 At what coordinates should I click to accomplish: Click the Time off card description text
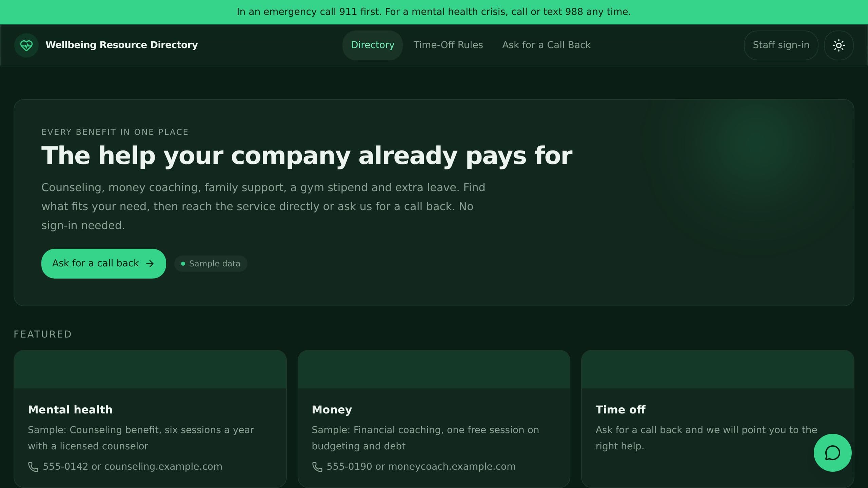point(706,438)
